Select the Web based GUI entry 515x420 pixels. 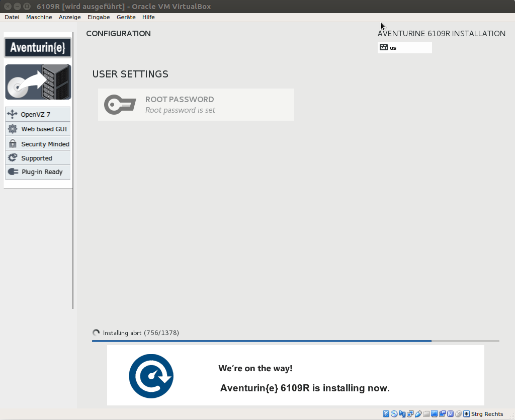tap(38, 129)
